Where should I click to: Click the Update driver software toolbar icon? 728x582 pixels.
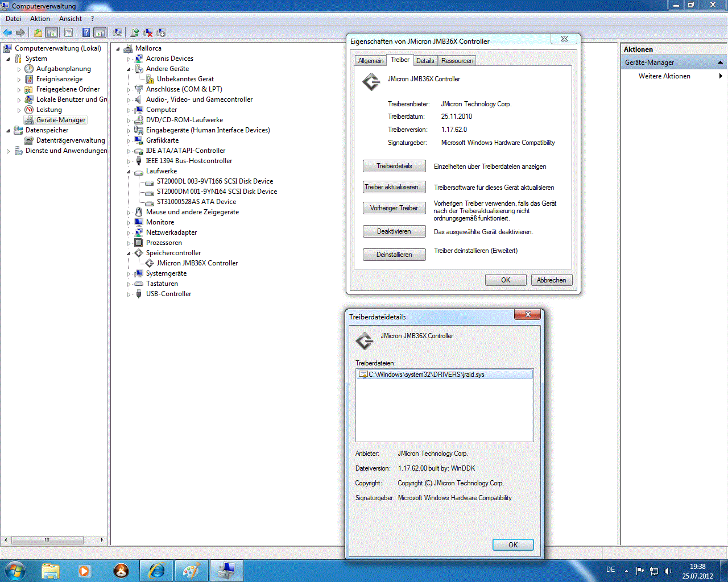[135, 33]
